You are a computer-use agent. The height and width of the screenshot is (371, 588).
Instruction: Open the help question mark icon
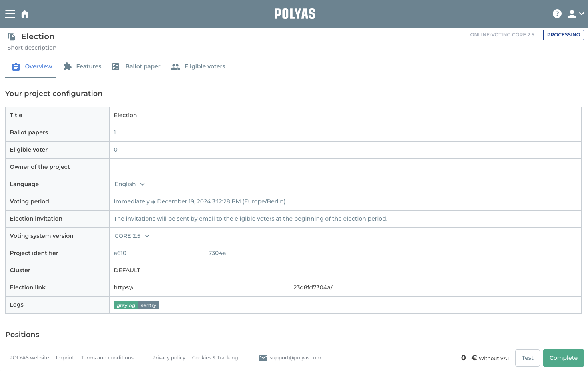pyautogui.click(x=557, y=14)
